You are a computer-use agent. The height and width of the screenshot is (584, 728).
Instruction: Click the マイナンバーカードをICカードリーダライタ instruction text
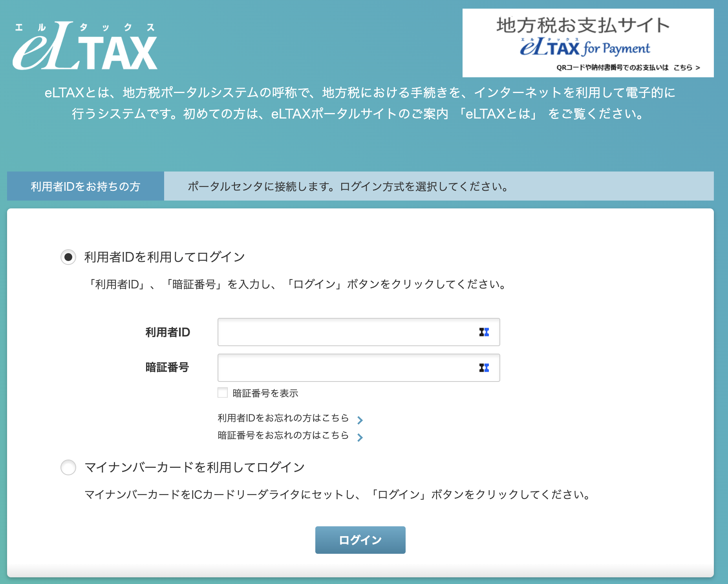pyautogui.click(x=338, y=495)
